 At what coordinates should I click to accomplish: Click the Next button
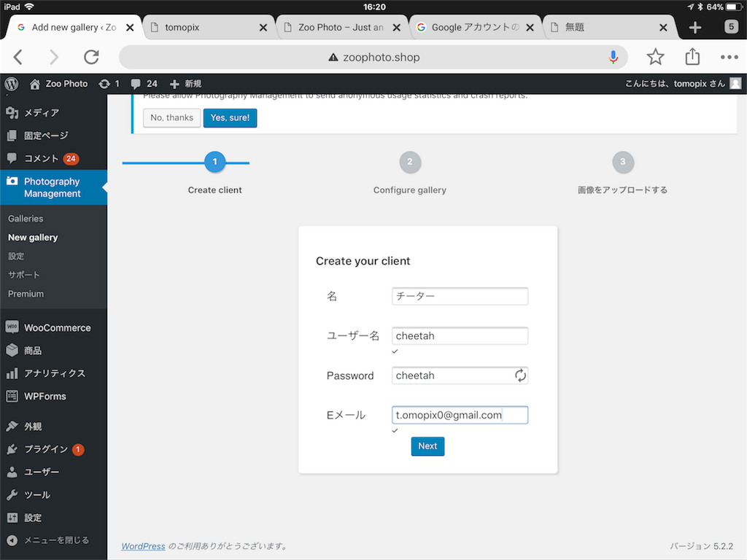[427, 446]
